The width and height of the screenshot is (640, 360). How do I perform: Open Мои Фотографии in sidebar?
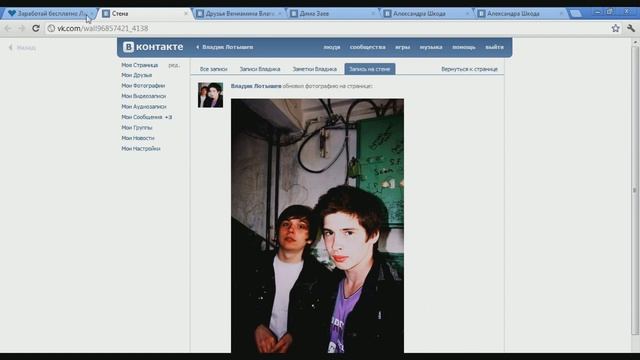(x=143, y=86)
